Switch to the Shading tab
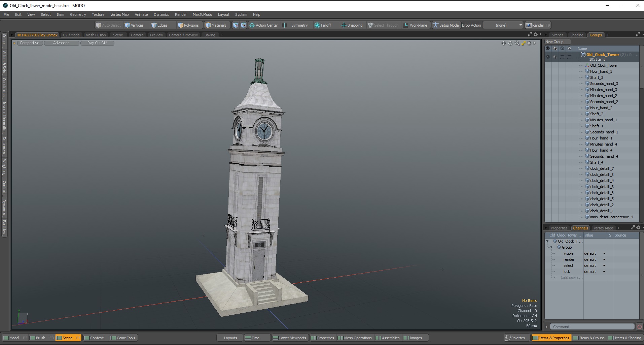 click(576, 35)
